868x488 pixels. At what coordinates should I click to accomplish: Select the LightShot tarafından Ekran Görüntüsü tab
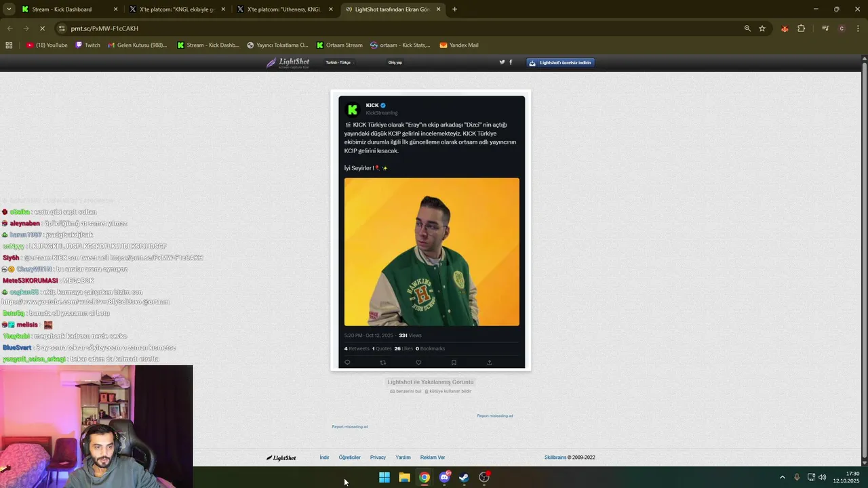coord(387,9)
